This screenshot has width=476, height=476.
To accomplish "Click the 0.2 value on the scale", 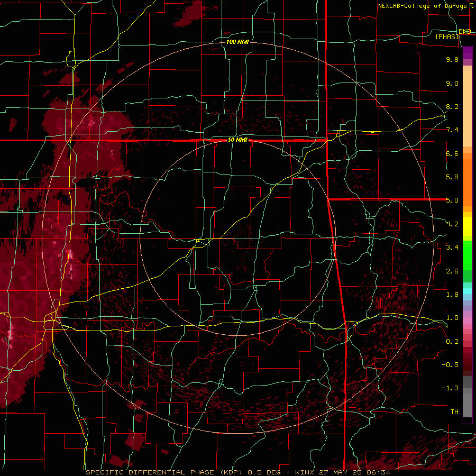I will (x=452, y=342).
